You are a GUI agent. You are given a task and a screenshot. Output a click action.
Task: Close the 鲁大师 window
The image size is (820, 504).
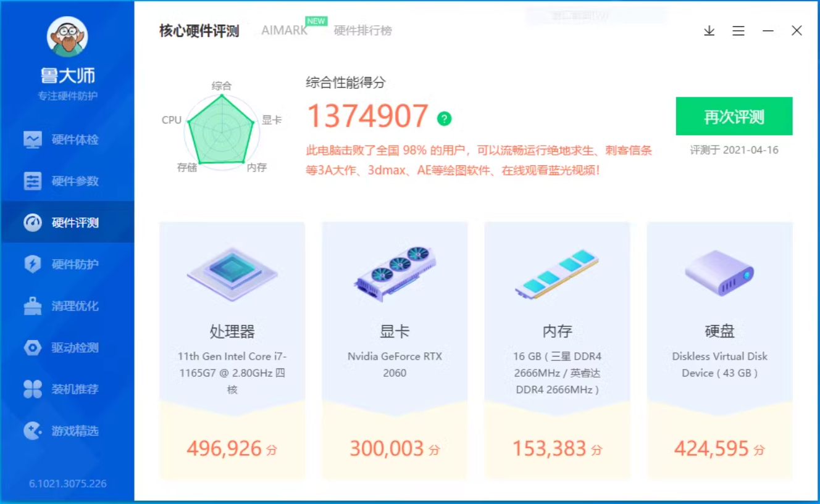click(x=797, y=31)
